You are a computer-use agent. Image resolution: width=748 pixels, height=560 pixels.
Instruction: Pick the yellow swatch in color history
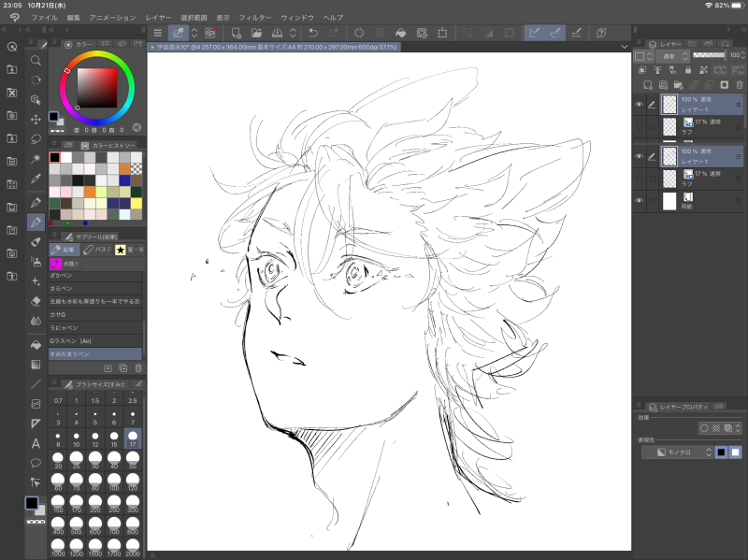(x=136, y=203)
